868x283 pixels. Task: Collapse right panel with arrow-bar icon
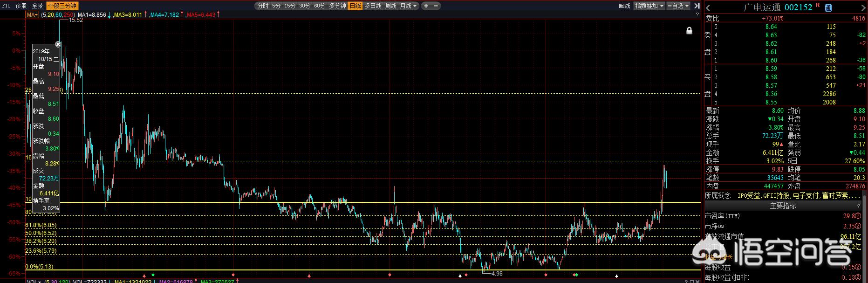[x=697, y=6]
